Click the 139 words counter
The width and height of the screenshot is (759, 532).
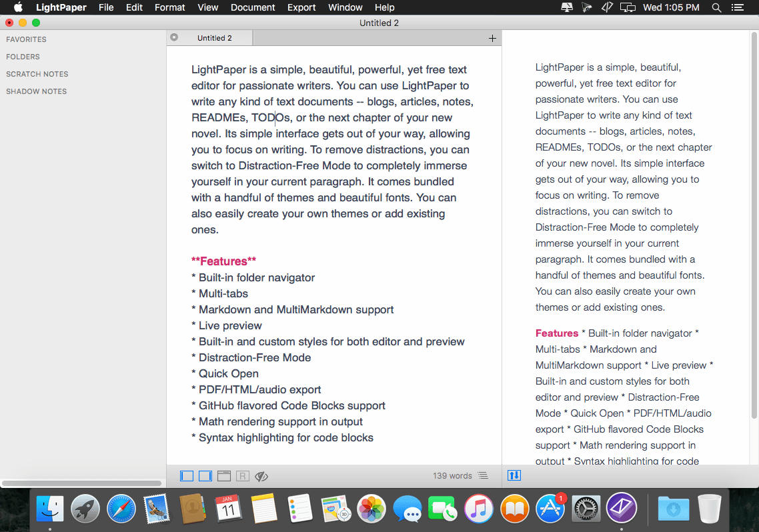452,476
